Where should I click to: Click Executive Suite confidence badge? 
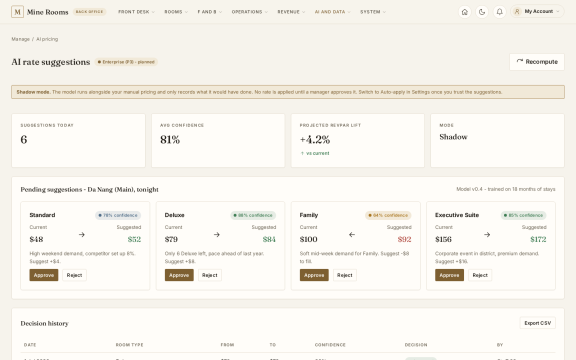coord(523,215)
